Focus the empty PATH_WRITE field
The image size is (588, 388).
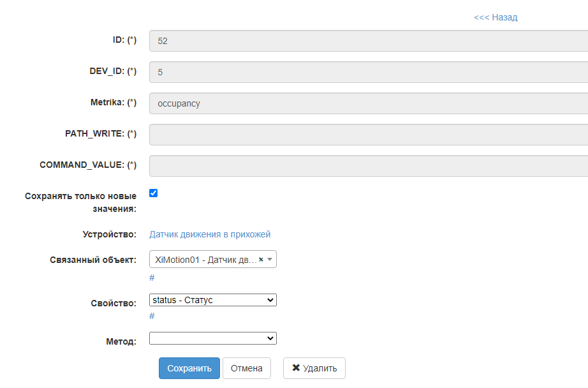coord(369,135)
